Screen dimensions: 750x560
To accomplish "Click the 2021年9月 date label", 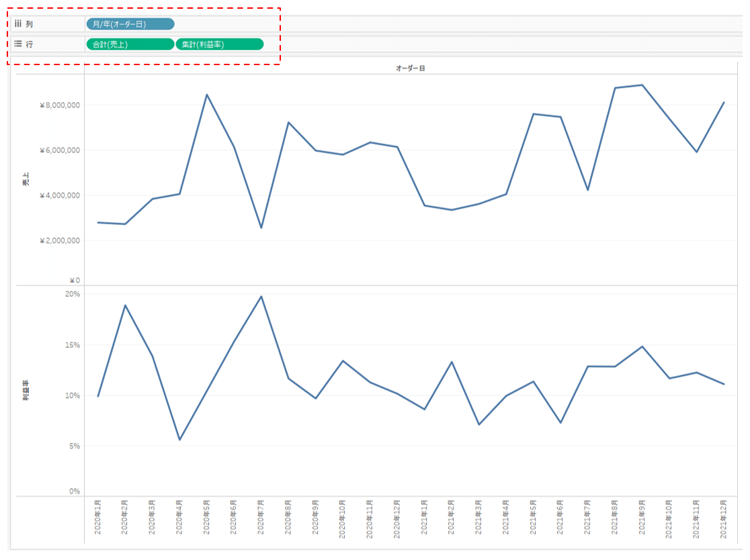I will [x=642, y=517].
